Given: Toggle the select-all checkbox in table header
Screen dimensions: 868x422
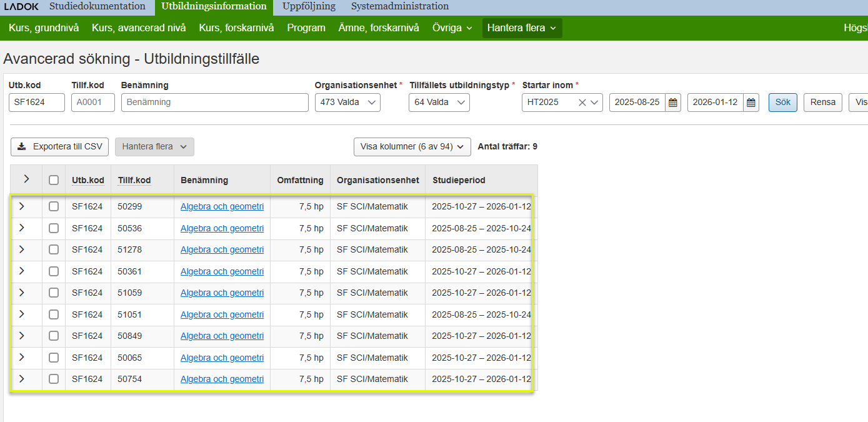Looking at the screenshot, I should [54, 180].
